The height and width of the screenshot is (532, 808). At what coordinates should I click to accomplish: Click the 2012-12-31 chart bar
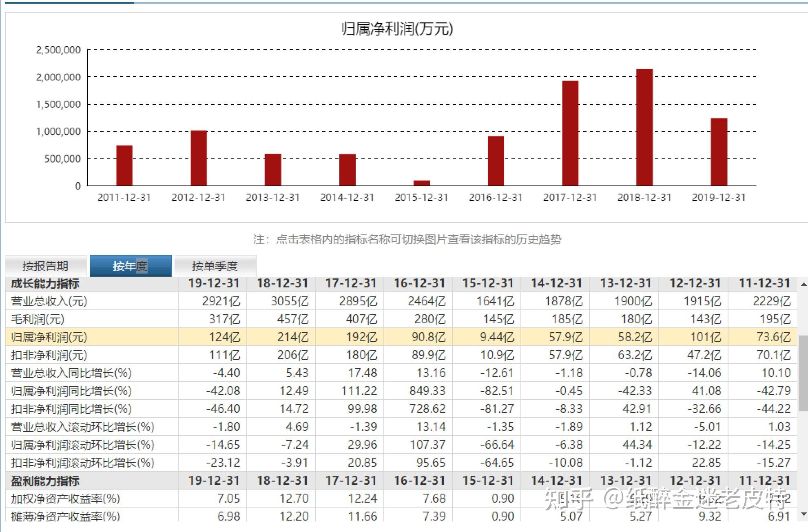pyautogui.click(x=199, y=158)
